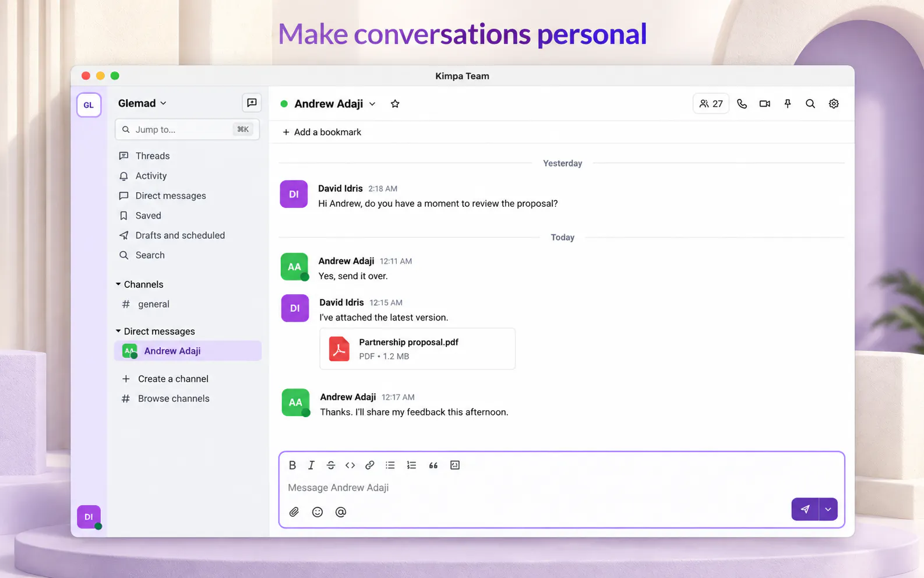Click Andrew Adaji avatar on 12:11 AM message
Screen dimensions: 924x578
[294, 267]
